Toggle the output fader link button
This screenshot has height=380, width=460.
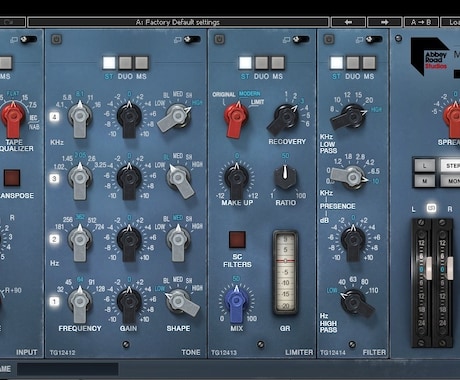[432, 208]
